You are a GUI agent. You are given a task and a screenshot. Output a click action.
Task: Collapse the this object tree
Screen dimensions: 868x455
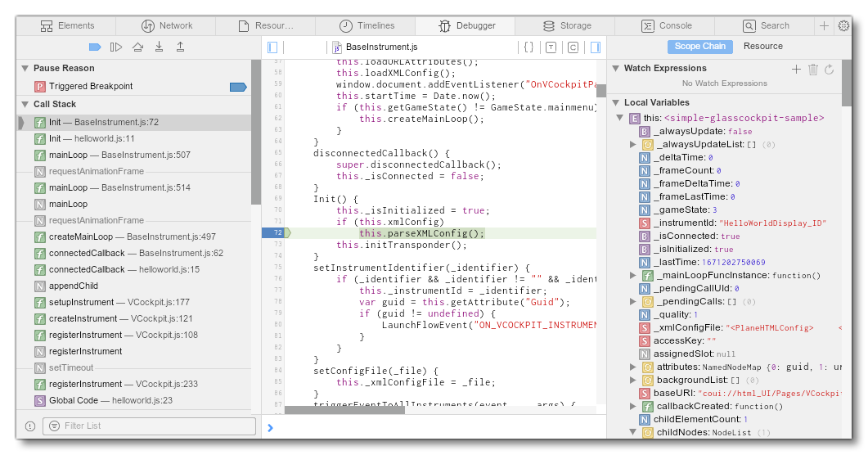click(x=620, y=118)
